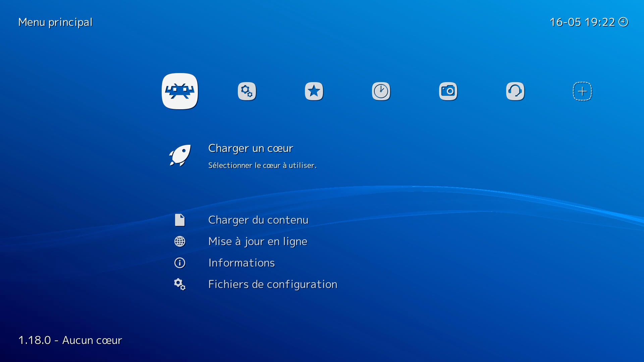Click the clock icon next to the time

(x=623, y=22)
